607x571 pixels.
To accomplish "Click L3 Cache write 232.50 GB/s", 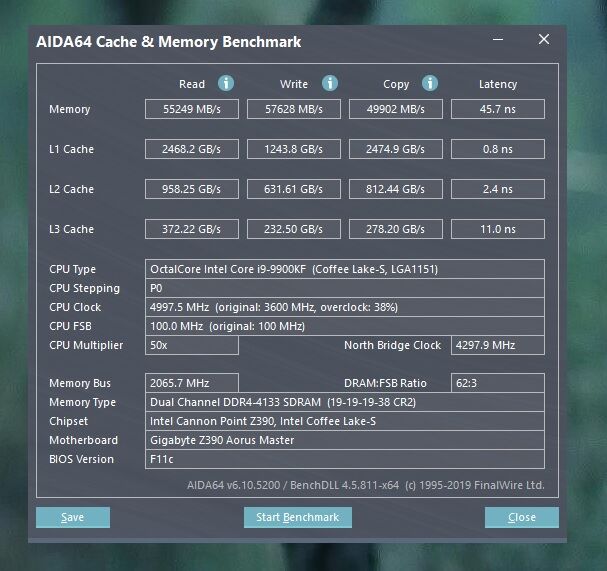I will (x=294, y=229).
